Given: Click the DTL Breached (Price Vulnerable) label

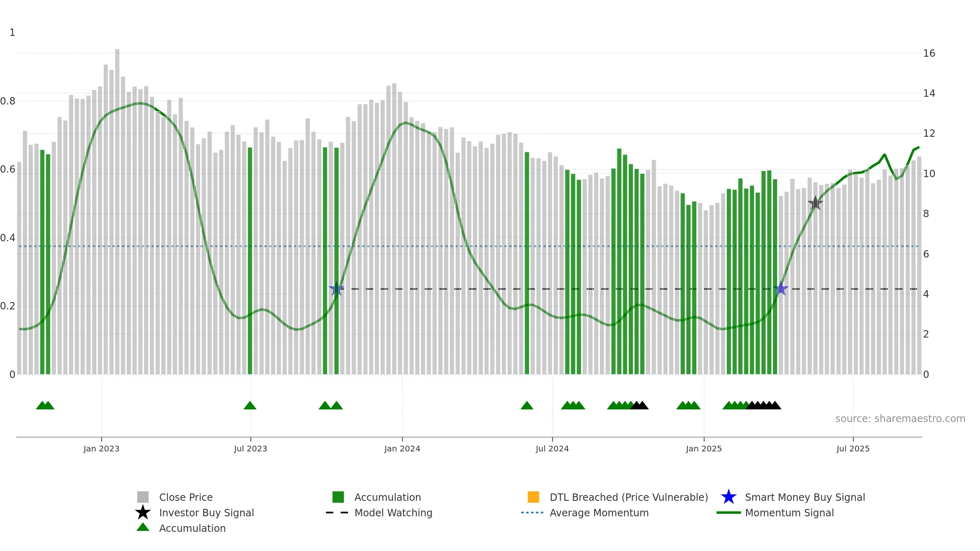Looking at the screenshot, I should pyautogui.click(x=629, y=497).
